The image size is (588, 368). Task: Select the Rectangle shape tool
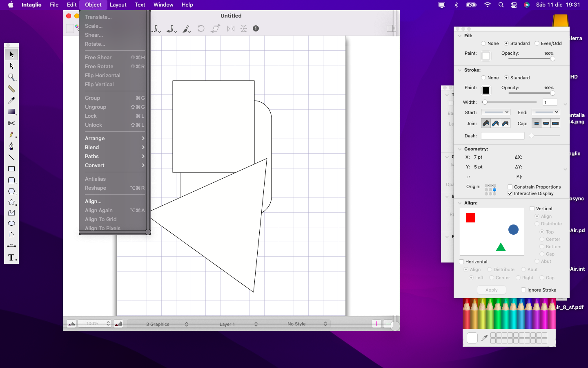pos(11,169)
